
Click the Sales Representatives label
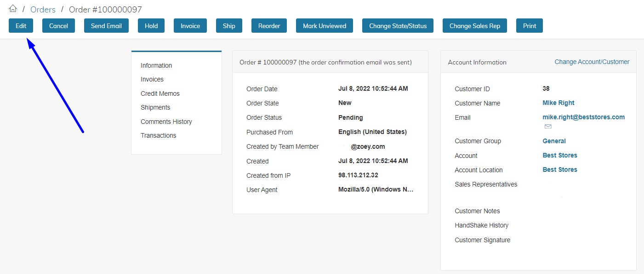pyautogui.click(x=486, y=184)
